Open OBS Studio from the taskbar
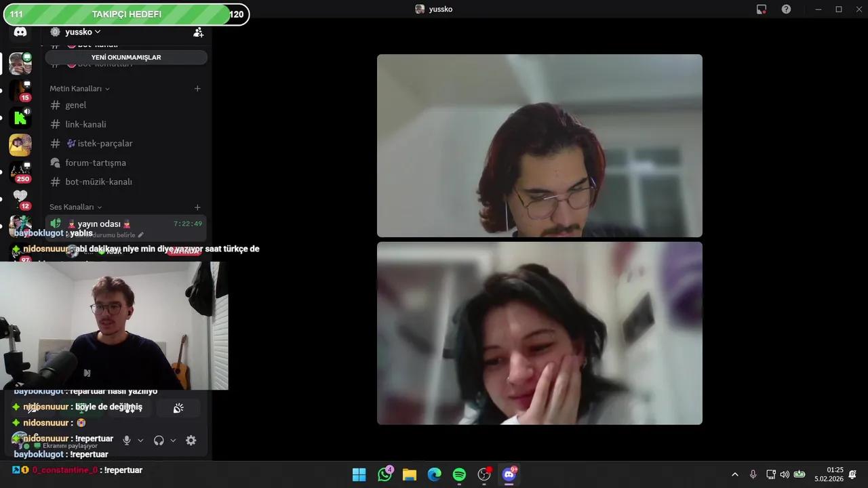 point(484,474)
